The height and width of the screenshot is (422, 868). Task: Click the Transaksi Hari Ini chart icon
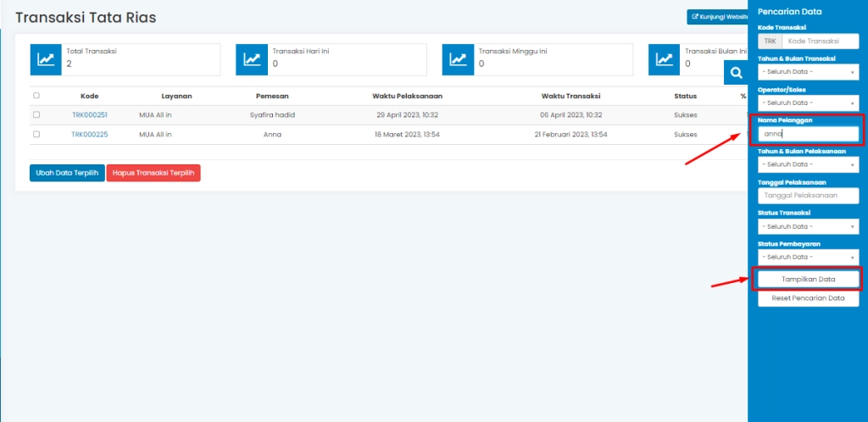coord(252,59)
